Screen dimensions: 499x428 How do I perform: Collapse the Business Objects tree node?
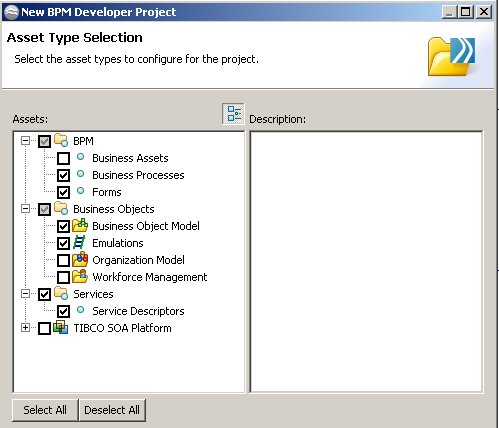pos(25,209)
